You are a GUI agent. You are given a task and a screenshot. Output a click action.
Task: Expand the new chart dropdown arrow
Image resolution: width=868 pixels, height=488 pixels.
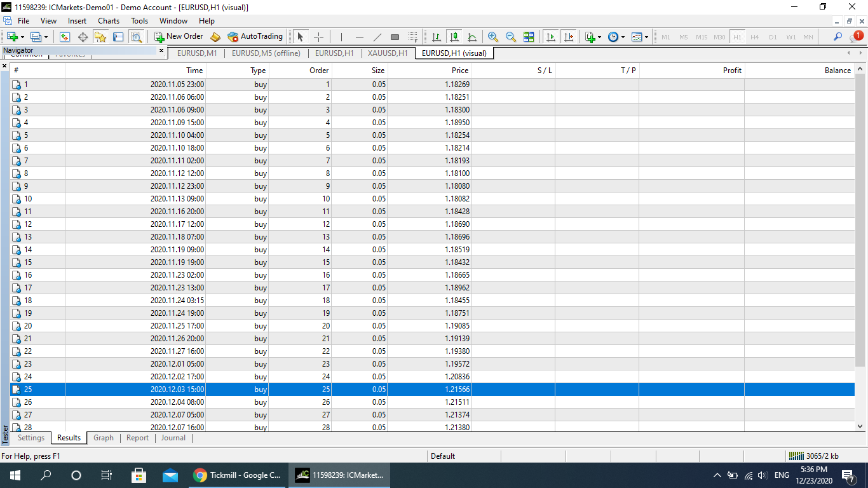(x=23, y=37)
